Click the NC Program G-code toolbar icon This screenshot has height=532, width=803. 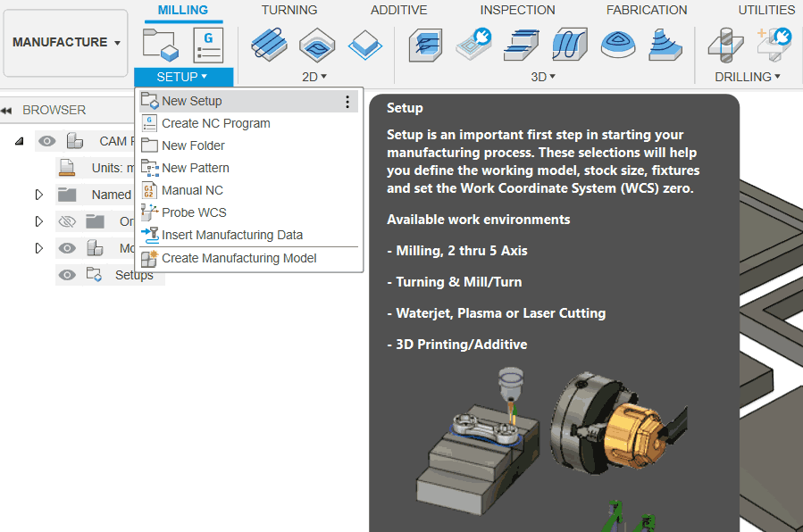point(208,45)
